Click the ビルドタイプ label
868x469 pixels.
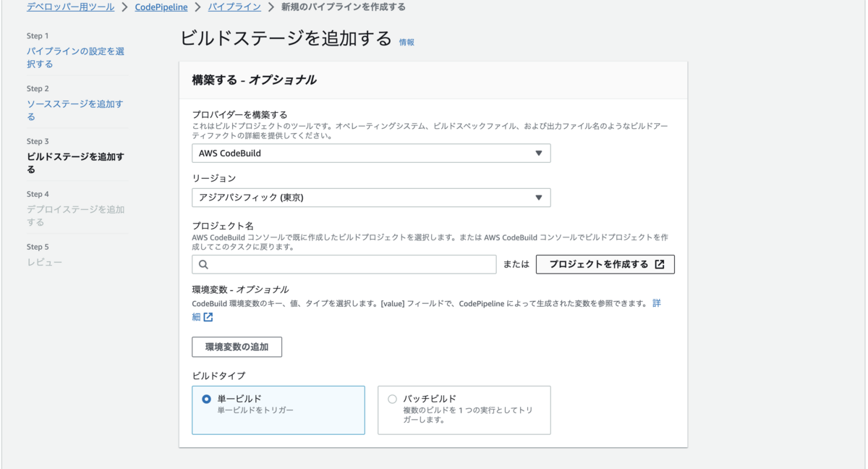218,376
